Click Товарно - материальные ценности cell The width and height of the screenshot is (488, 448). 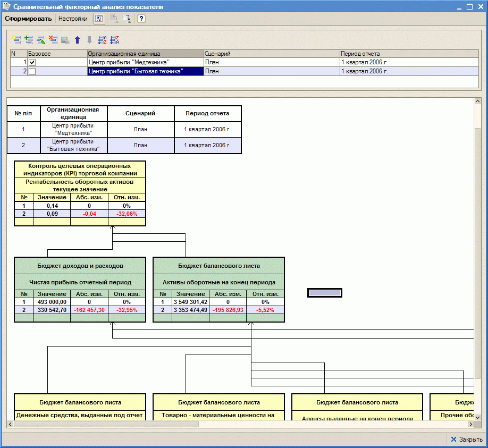(219, 416)
